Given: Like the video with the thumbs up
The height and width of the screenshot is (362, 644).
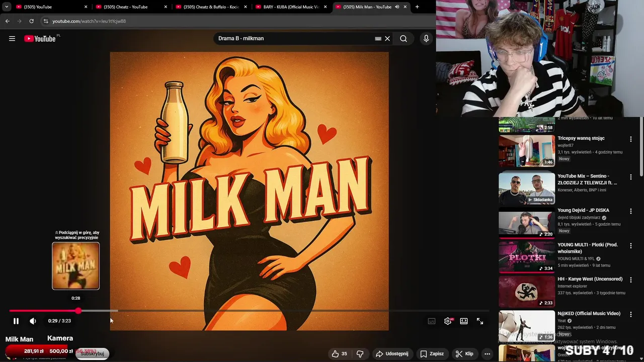Looking at the screenshot, I should point(340,354).
